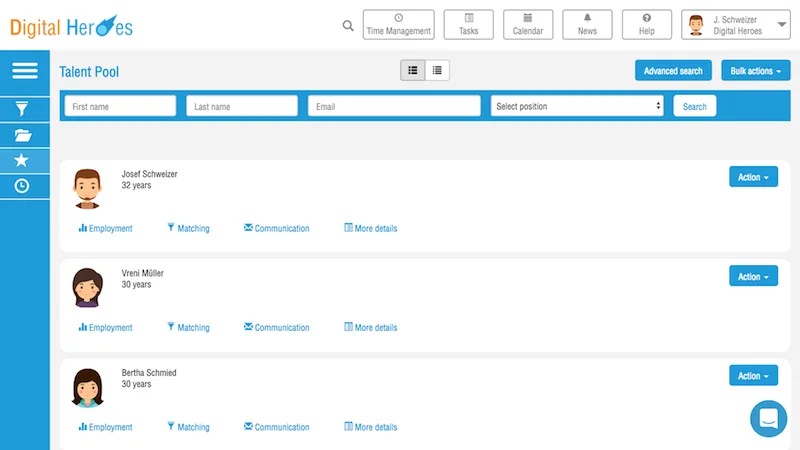This screenshot has height=450, width=800.
Task: Click the filter funnel sidebar icon
Action: pos(22,109)
